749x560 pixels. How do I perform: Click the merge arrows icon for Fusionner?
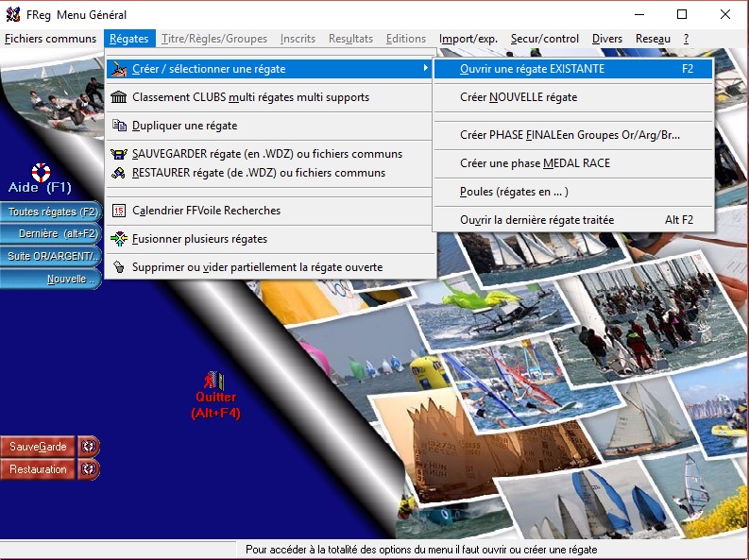click(x=119, y=239)
